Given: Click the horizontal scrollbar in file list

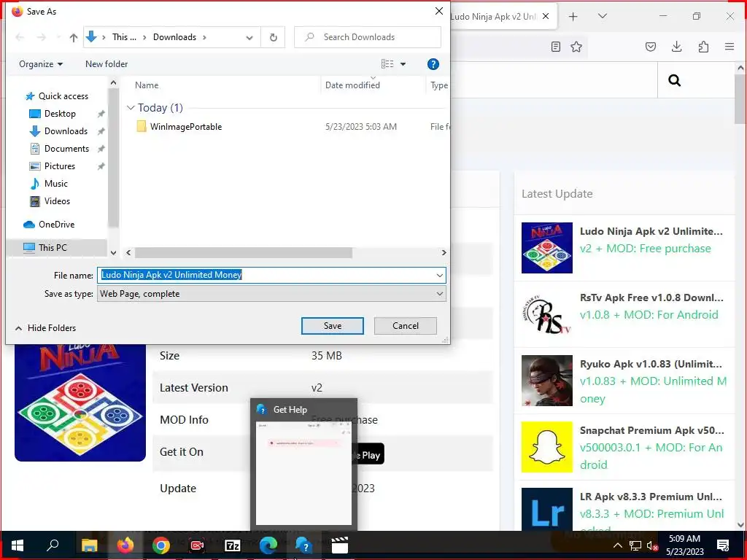Looking at the screenshot, I should coord(244,253).
